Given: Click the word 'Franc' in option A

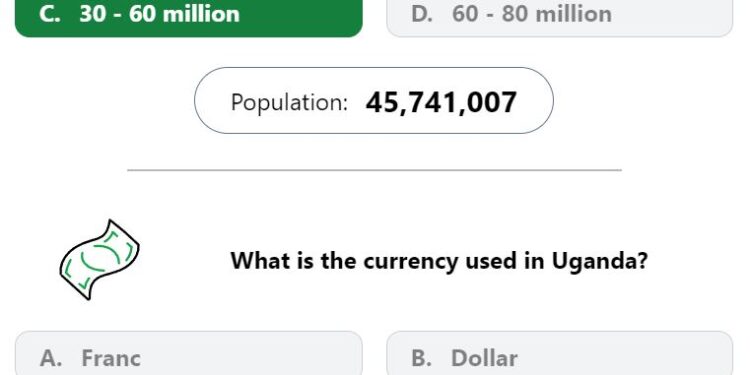Looking at the screenshot, I should pyautogui.click(x=111, y=358).
